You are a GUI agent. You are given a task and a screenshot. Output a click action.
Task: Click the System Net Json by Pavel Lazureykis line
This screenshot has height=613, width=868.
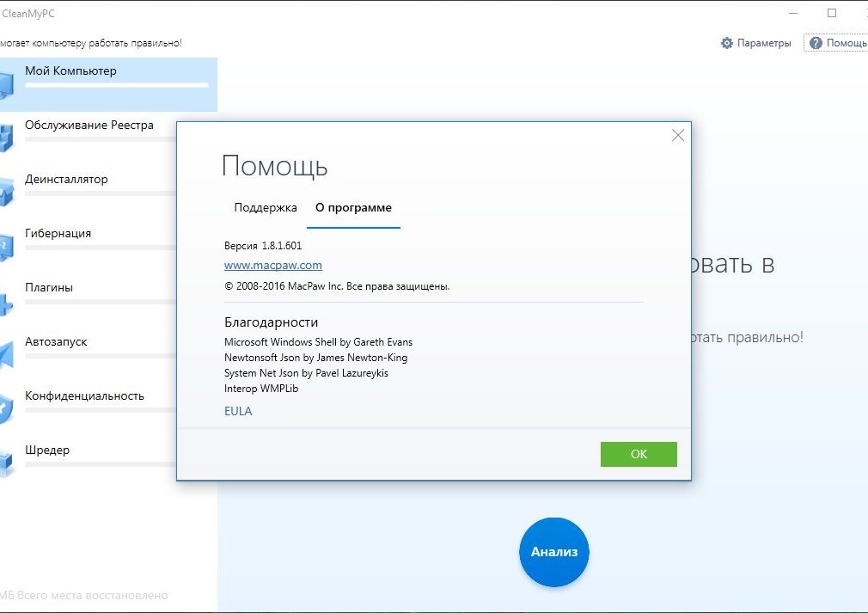[x=306, y=373]
